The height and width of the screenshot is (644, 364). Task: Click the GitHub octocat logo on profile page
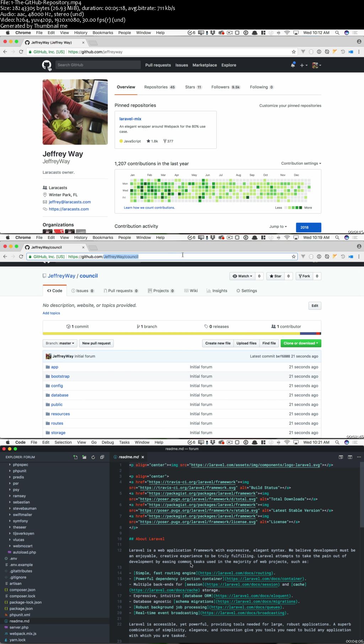coord(47,65)
